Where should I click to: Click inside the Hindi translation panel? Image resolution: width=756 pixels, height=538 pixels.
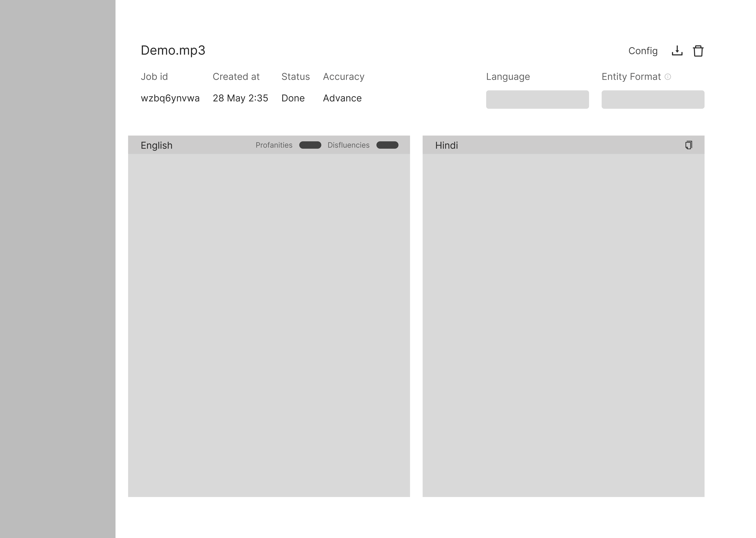coord(563,325)
